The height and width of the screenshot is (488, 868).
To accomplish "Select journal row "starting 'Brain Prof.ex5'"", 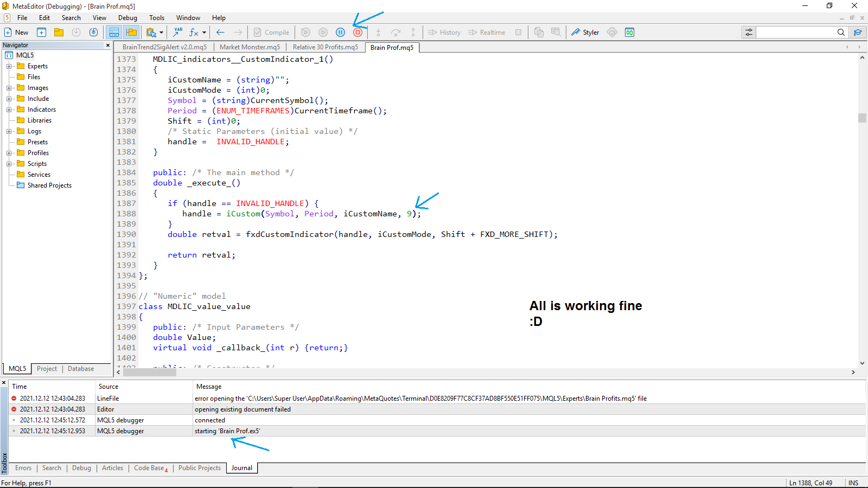I will (437, 431).
